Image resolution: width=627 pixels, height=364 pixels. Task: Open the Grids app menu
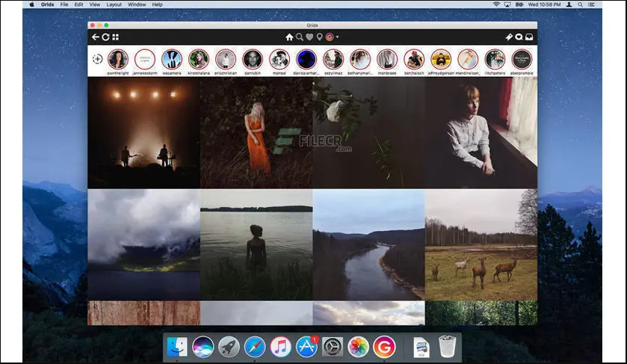47,4
